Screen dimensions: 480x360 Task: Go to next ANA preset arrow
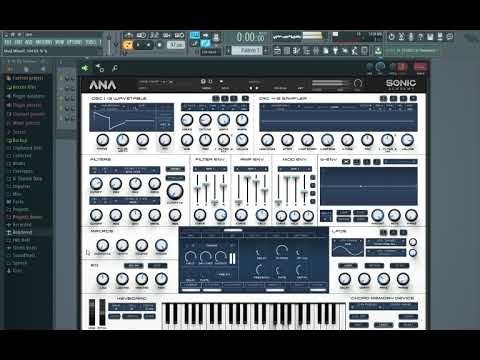[257, 88]
